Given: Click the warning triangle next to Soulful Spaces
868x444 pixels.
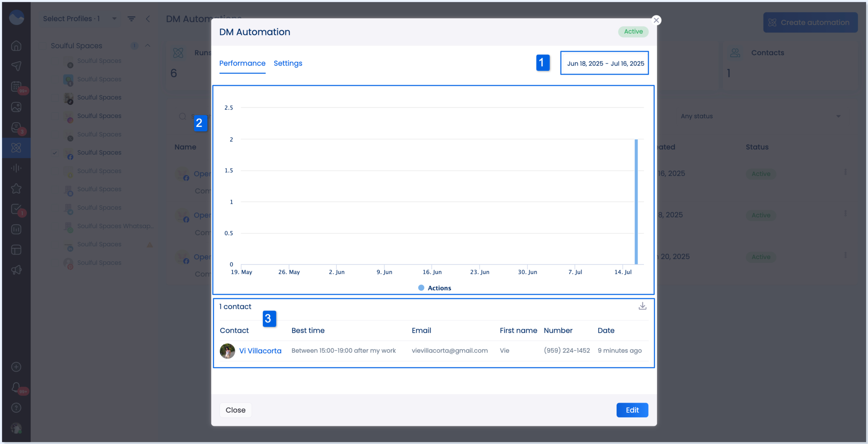Looking at the screenshot, I should coord(150,244).
